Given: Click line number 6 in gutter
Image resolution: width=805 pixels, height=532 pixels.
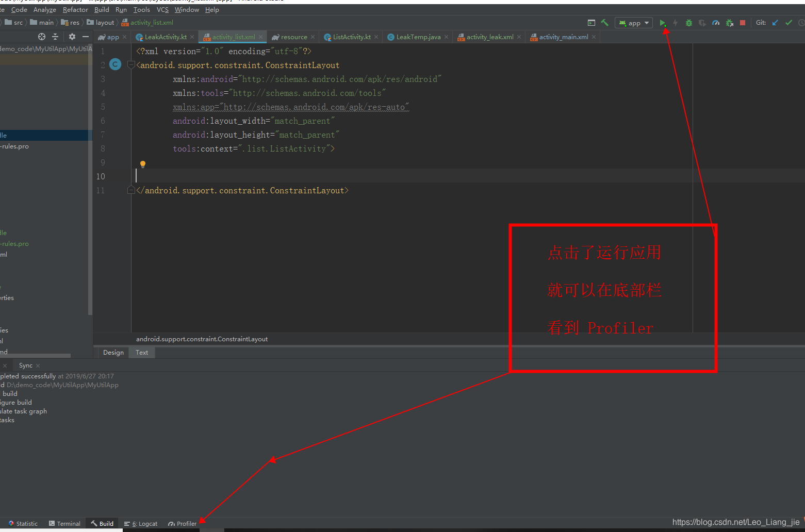Looking at the screenshot, I should pyautogui.click(x=103, y=121).
